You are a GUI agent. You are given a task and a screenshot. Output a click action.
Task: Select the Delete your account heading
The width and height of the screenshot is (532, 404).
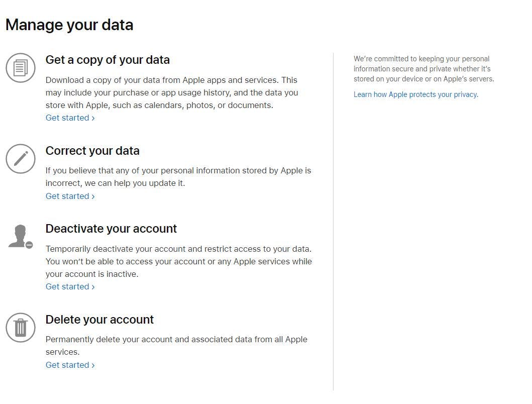[x=100, y=320]
